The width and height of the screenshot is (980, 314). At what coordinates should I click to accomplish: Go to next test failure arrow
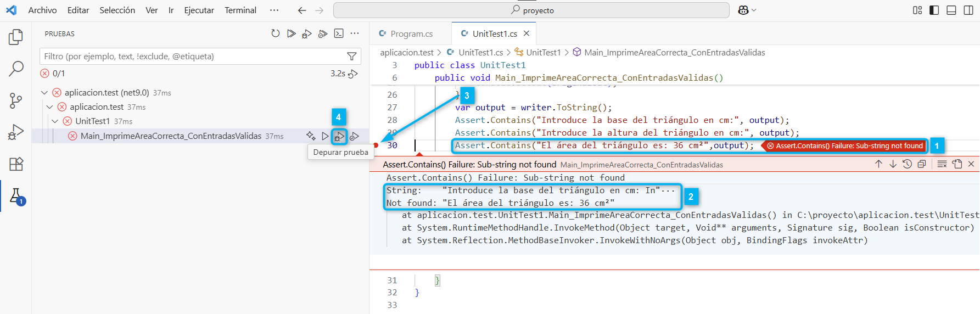click(893, 164)
